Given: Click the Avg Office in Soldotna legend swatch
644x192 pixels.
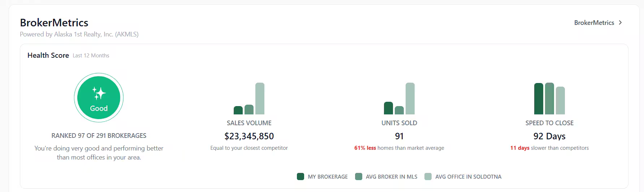Looking at the screenshot, I should pyautogui.click(x=428, y=176).
